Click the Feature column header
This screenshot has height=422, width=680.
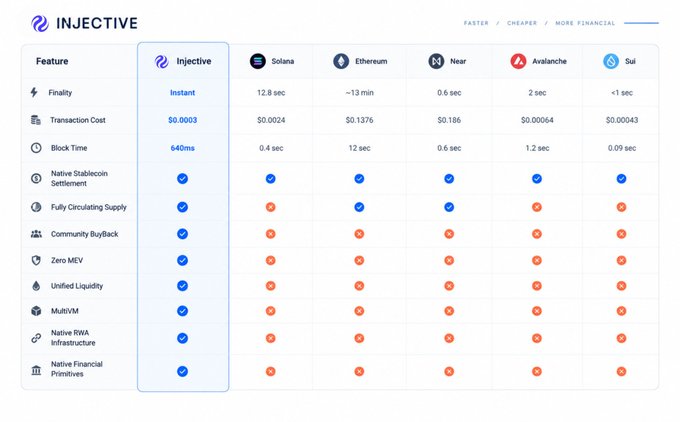pos(52,61)
